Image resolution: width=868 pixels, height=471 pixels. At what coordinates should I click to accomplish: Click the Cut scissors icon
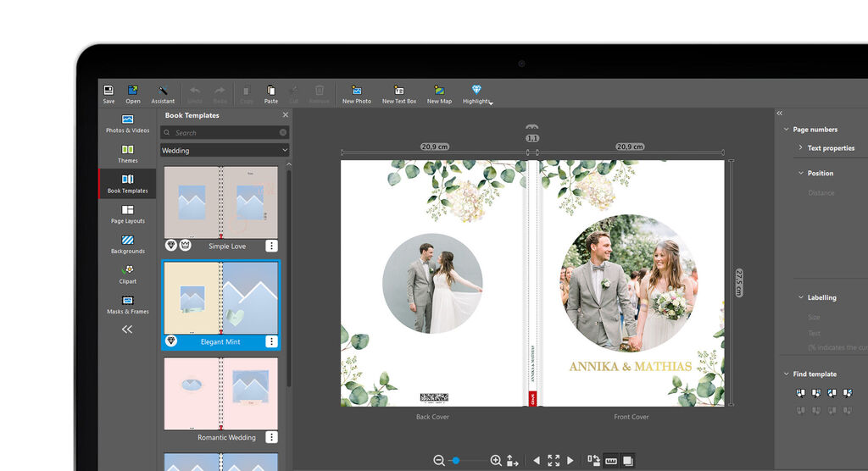[x=294, y=90]
